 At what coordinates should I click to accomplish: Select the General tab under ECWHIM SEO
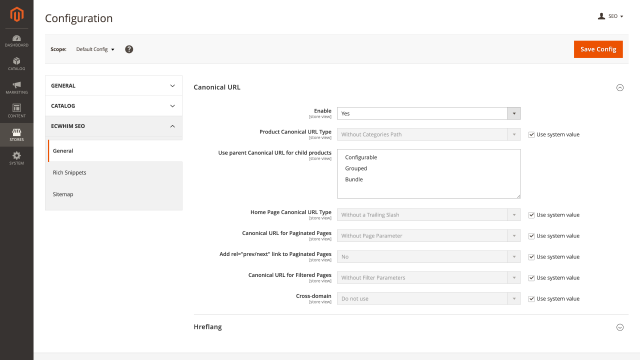click(116, 151)
